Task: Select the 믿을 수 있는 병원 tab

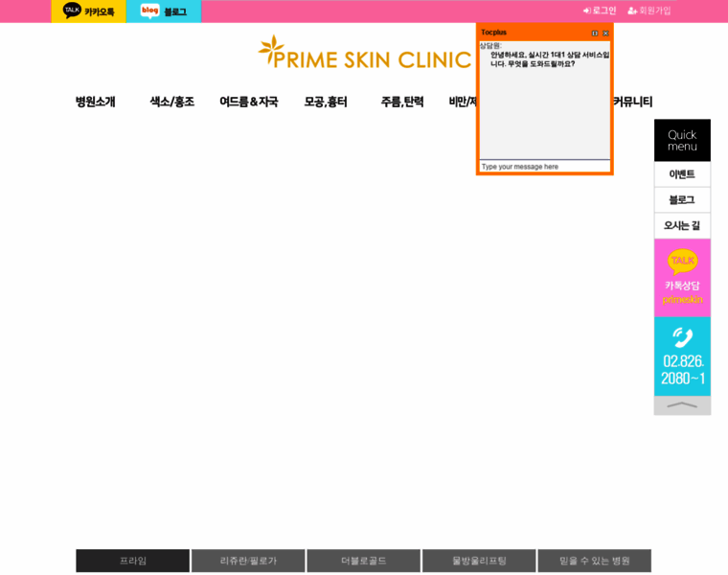Action: point(595,561)
